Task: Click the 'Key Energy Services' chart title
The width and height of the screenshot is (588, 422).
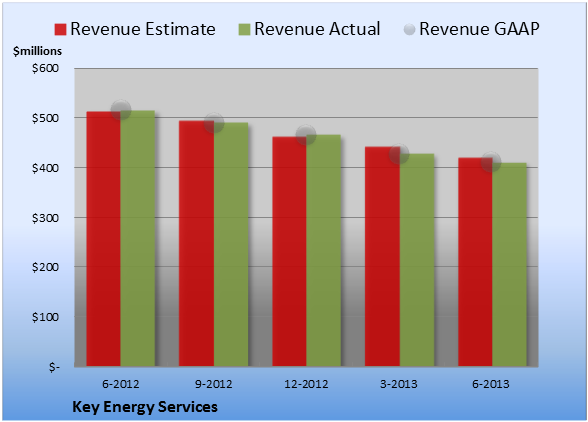Action: (145, 407)
